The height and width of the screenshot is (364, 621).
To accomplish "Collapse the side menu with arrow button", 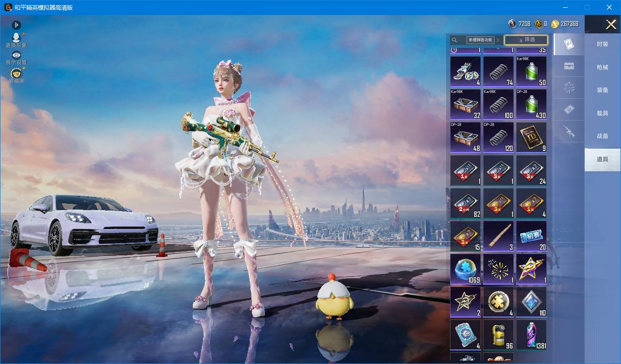I will point(16,25).
